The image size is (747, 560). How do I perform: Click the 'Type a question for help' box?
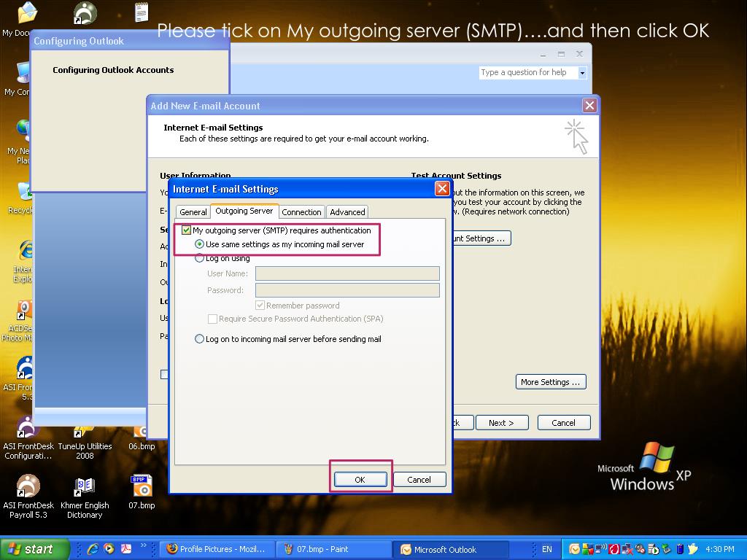[x=528, y=72]
